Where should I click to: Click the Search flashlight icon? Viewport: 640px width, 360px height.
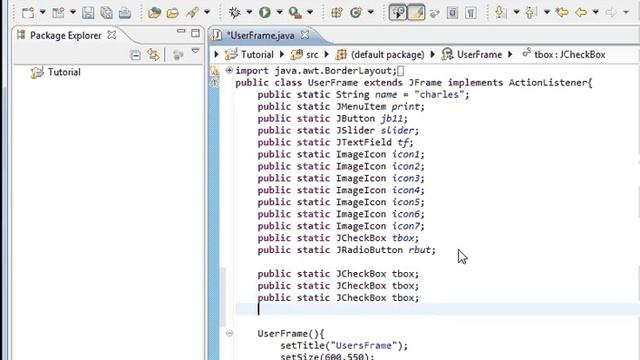pyautogui.click(x=192, y=13)
